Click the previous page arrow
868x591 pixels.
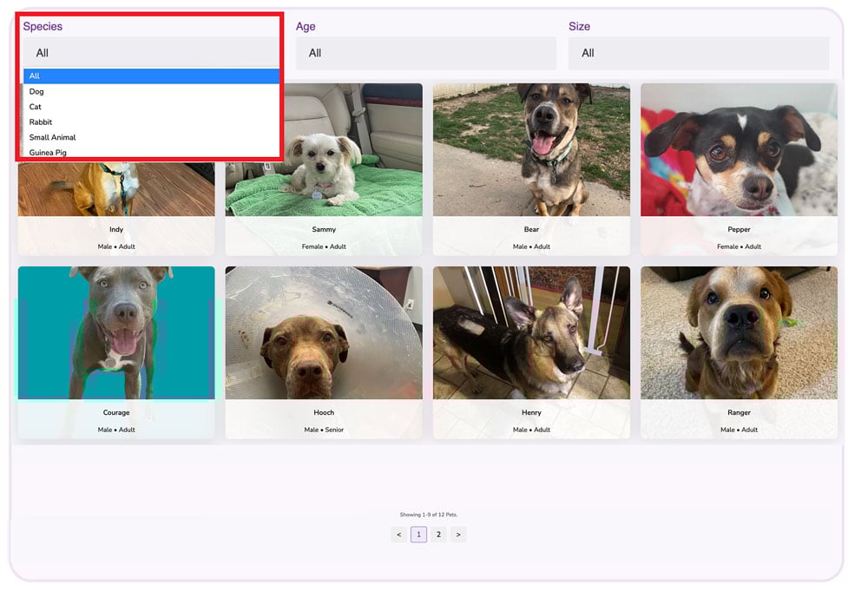(398, 534)
